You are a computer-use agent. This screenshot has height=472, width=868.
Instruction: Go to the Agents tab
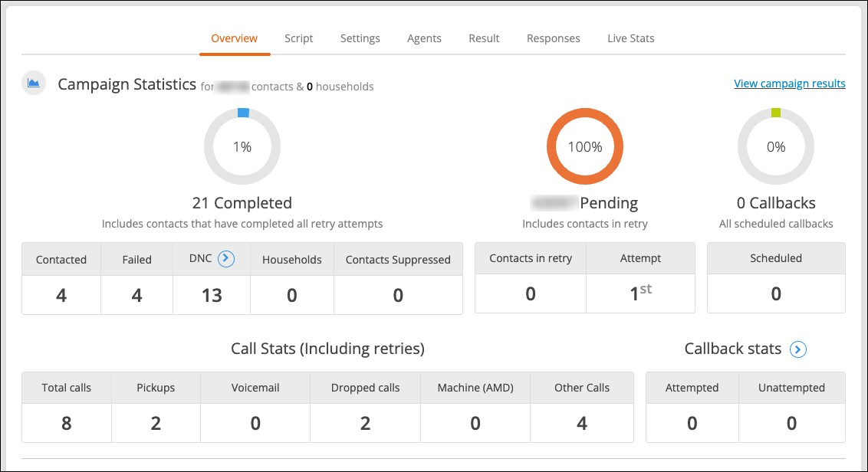click(x=424, y=38)
